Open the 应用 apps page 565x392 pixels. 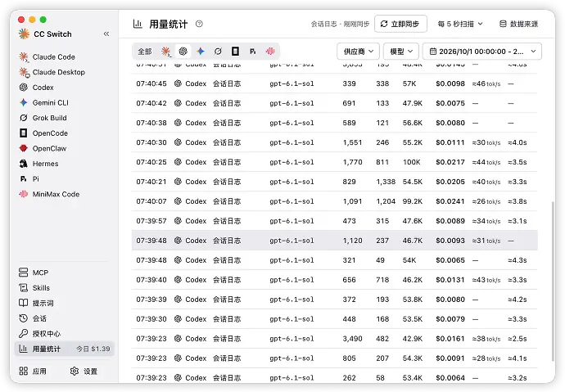click(33, 371)
